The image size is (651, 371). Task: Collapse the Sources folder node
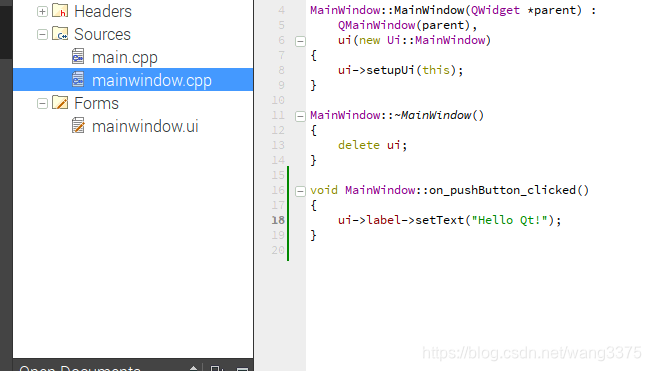tap(42, 34)
